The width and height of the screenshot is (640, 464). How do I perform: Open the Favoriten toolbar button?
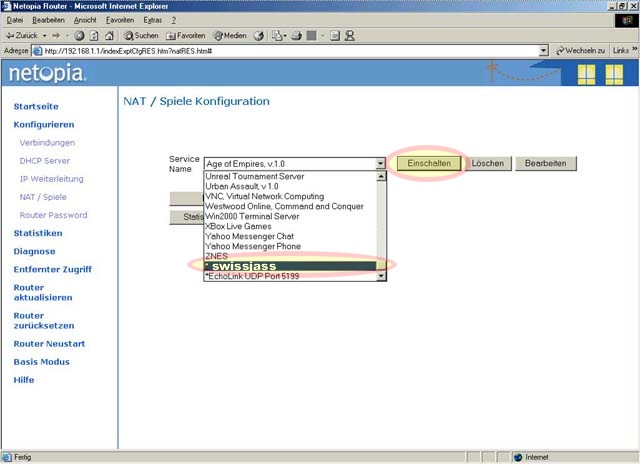[x=185, y=36]
